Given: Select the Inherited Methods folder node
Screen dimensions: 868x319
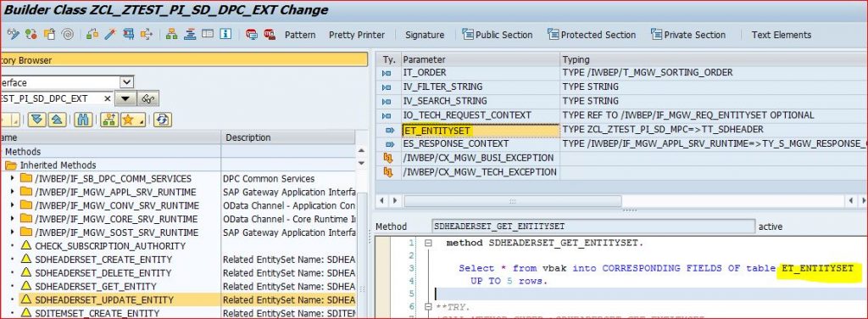Looking at the screenshot, I should (58, 165).
